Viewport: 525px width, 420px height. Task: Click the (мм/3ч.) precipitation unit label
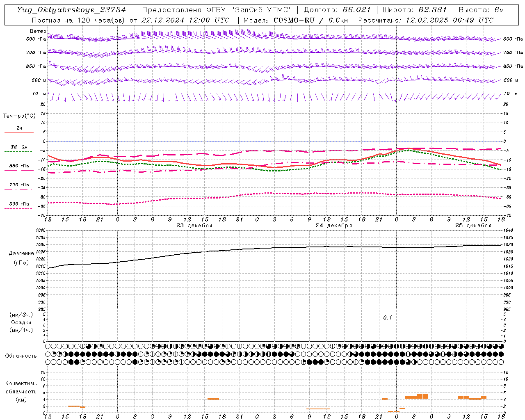[x=21, y=315]
